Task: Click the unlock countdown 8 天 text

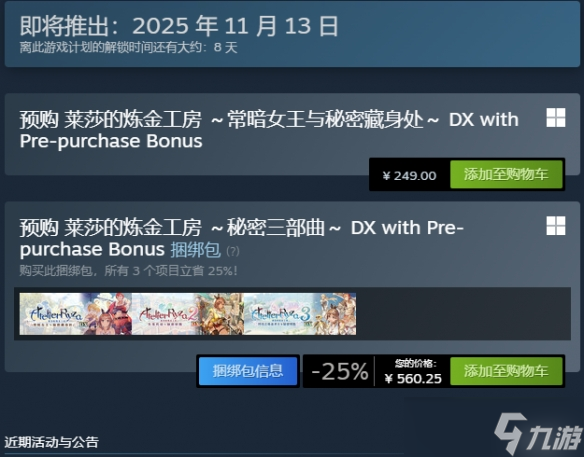Action: tap(226, 47)
